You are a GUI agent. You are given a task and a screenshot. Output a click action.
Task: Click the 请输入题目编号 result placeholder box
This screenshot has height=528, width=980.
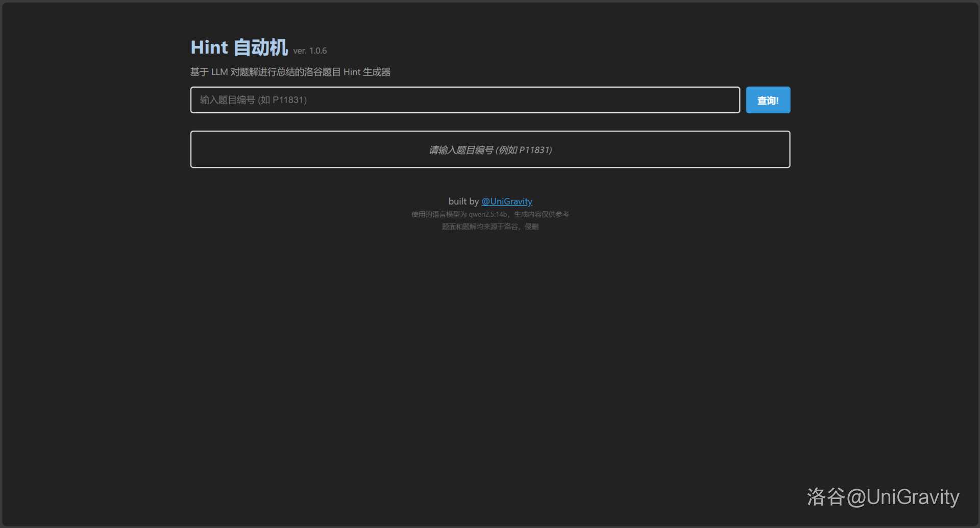pos(490,149)
